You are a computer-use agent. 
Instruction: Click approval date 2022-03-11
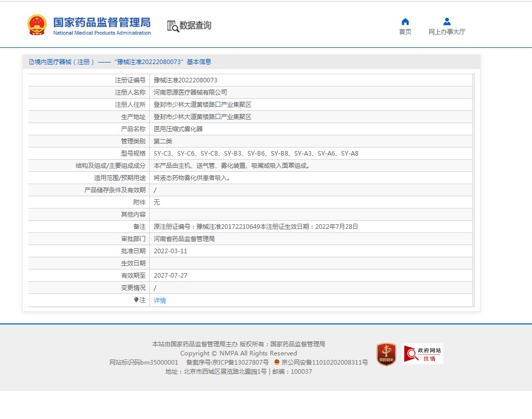171,251
